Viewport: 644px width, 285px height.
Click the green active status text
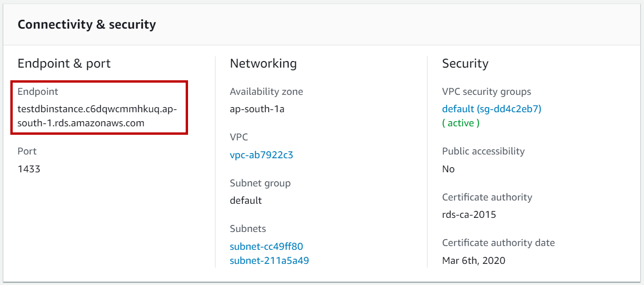(x=461, y=123)
